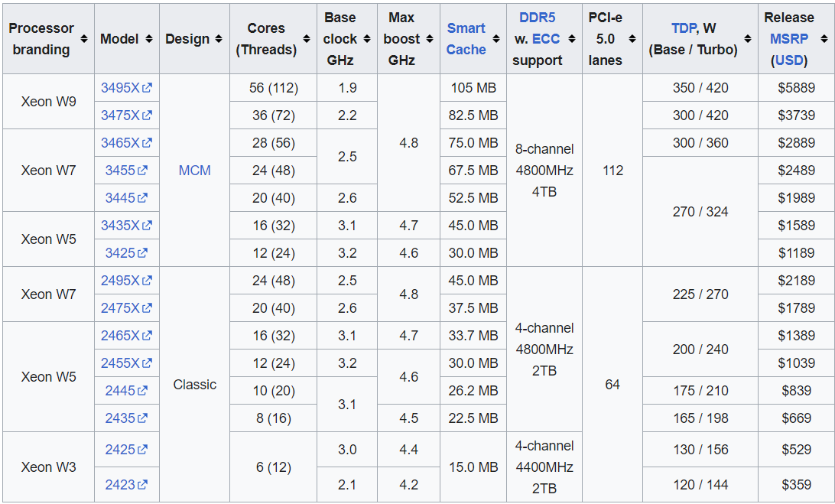The image size is (835, 504).
Task: Select the 350 / 420 TDP cell
Action: [700, 88]
